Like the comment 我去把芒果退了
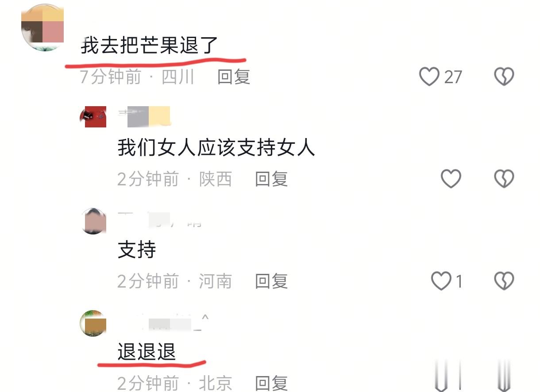This screenshot has width=540, height=392. tap(429, 77)
